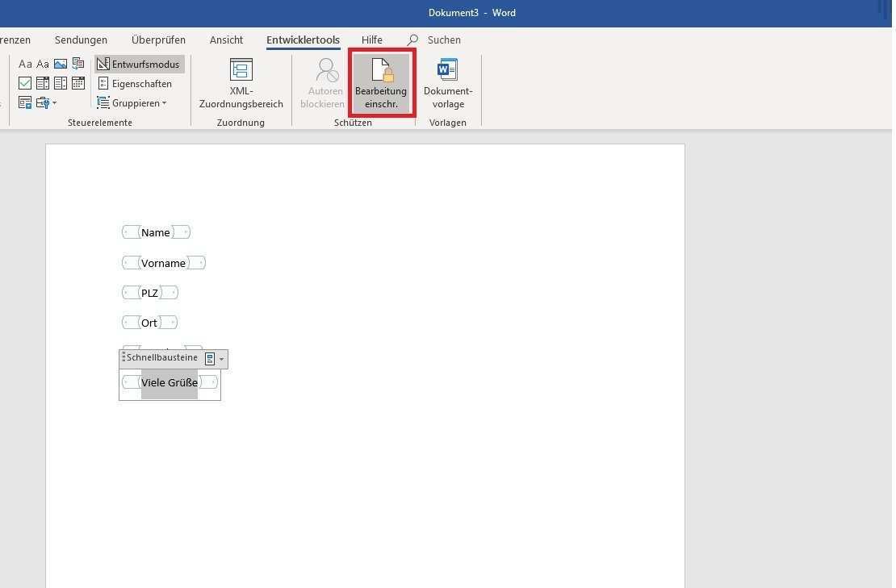Insert a picture content control

click(x=61, y=64)
